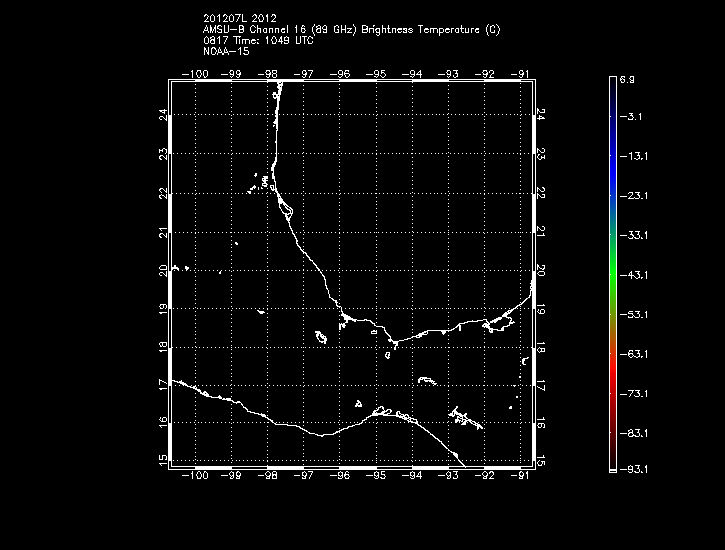Click the 17 latitude label on right axis
Image resolution: width=725 pixels, height=550 pixels.
click(540, 385)
